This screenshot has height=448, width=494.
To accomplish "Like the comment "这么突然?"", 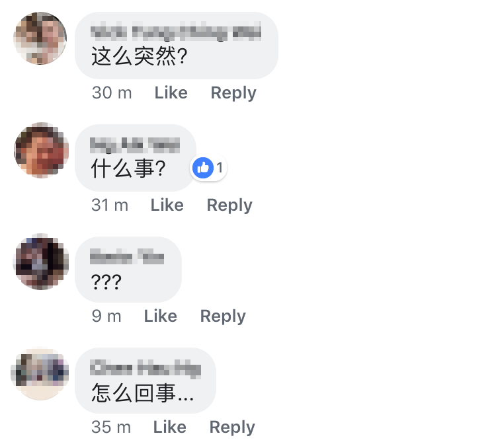I will (171, 93).
